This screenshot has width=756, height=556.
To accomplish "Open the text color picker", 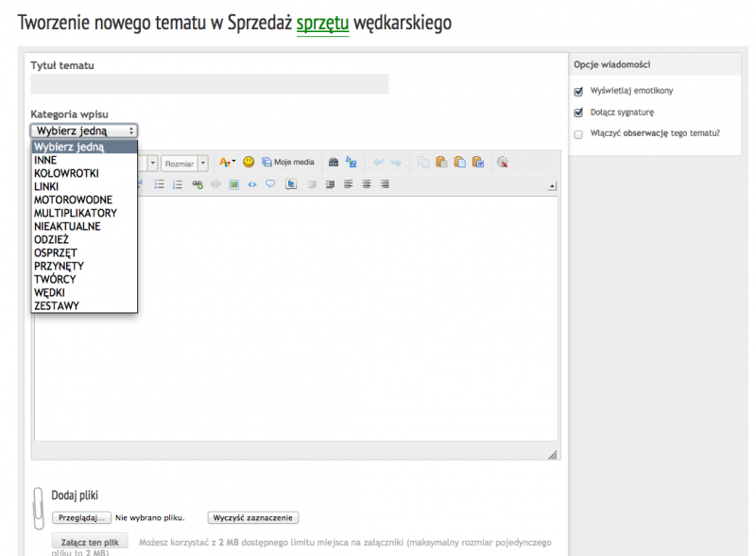I will point(227,162).
